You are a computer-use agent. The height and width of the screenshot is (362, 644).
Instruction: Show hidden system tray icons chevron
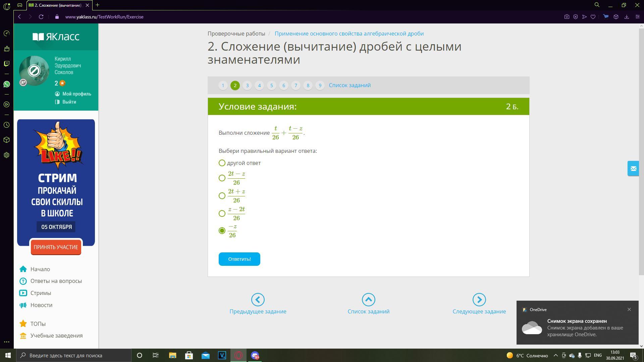(555, 356)
